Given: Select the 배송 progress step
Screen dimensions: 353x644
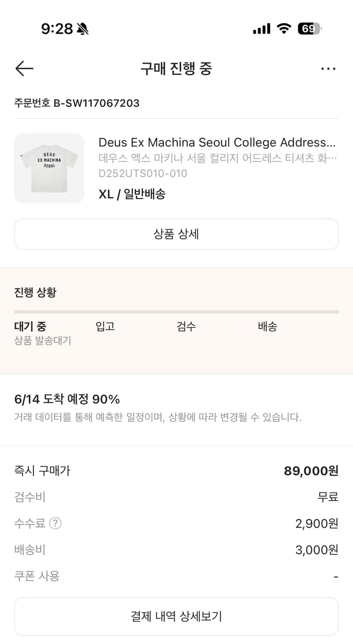Looking at the screenshot, I should click(x=267, y=326).
